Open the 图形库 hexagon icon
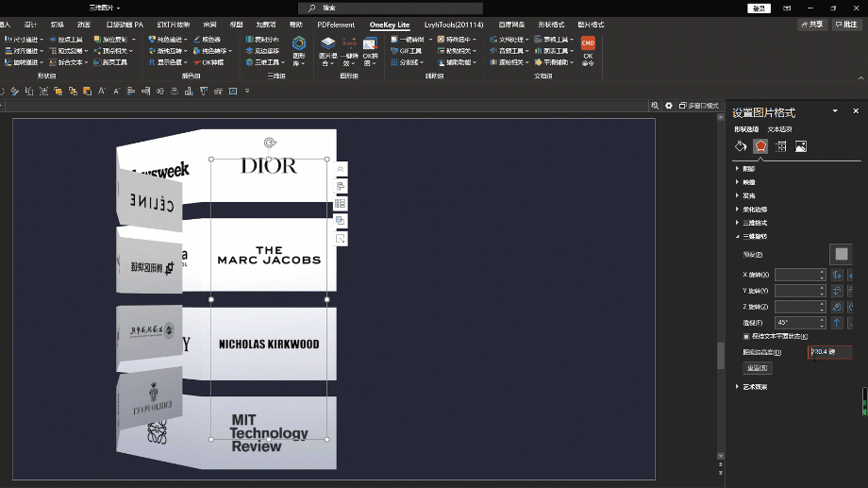Image resolution: width=868 pixels, height=488 pixels. tap(299, 52)
